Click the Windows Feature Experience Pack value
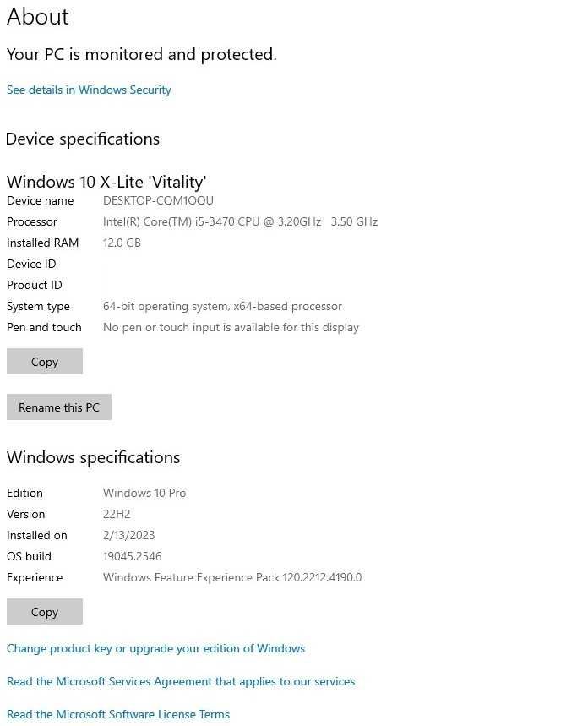This screenshot has height=726, width=588. click(232, 578)
